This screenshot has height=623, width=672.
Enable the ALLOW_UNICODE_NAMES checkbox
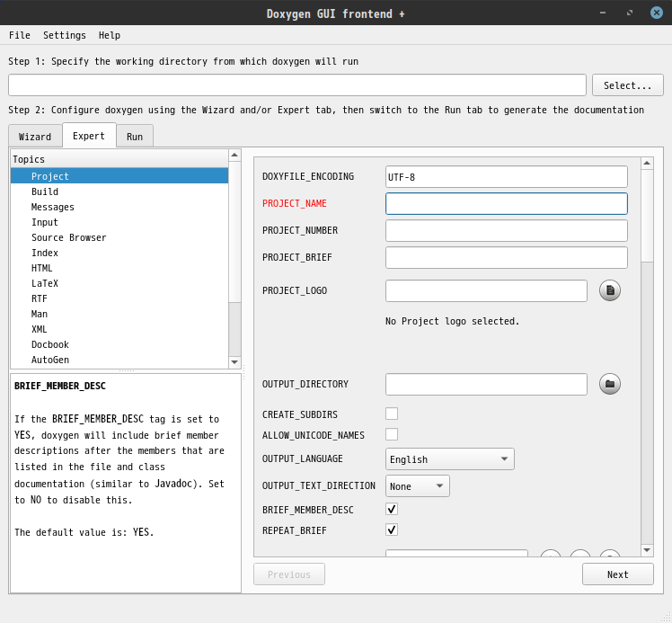click(x=392, y=434)
